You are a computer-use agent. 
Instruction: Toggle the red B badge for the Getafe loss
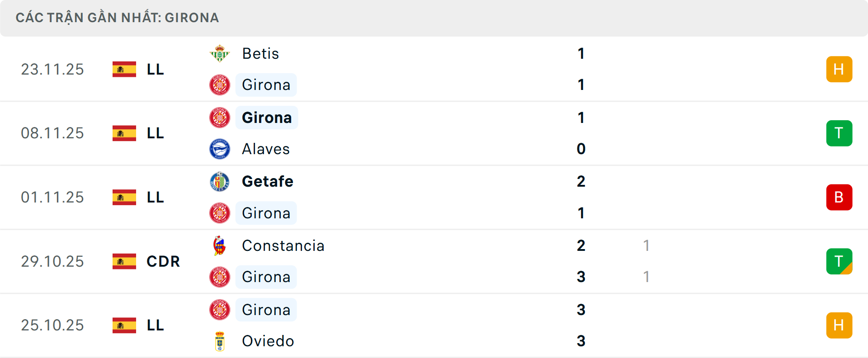840,197
